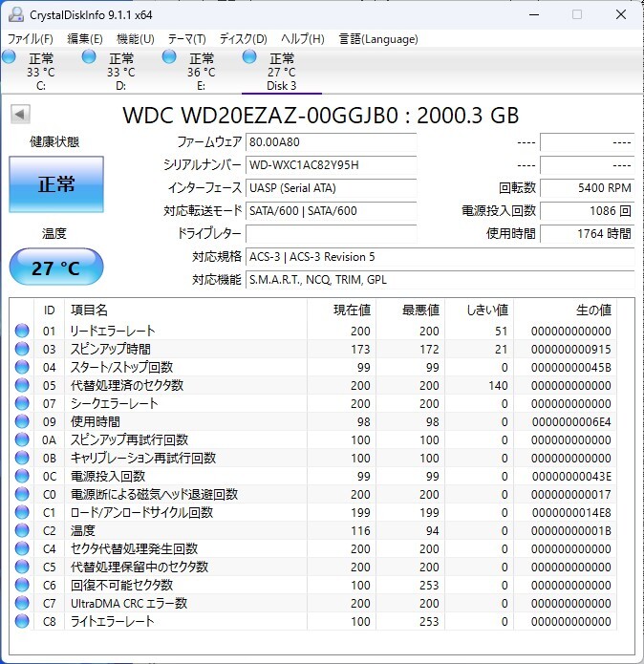Click the blue status orb for drive E:
The image size is (644, 664).
[x=169, y=56]
